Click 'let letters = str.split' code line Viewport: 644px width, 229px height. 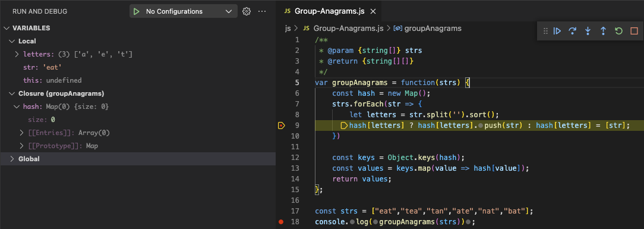424,115
